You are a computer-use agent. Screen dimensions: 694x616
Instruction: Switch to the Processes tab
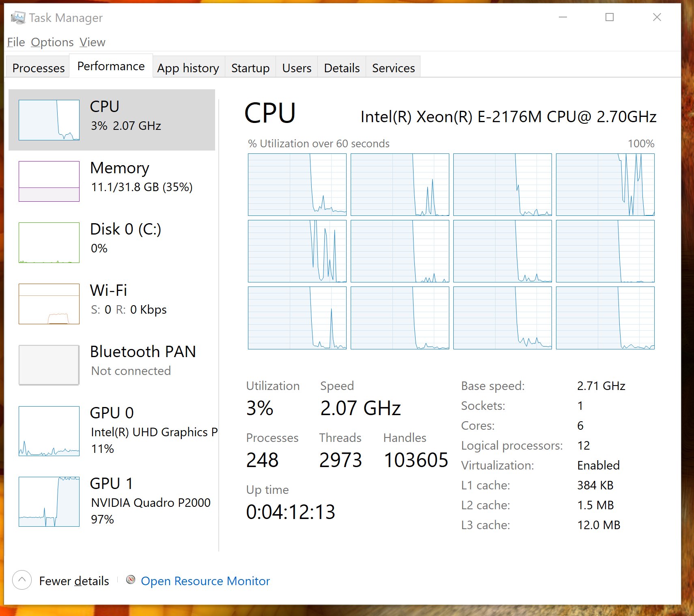coord(39,68)
